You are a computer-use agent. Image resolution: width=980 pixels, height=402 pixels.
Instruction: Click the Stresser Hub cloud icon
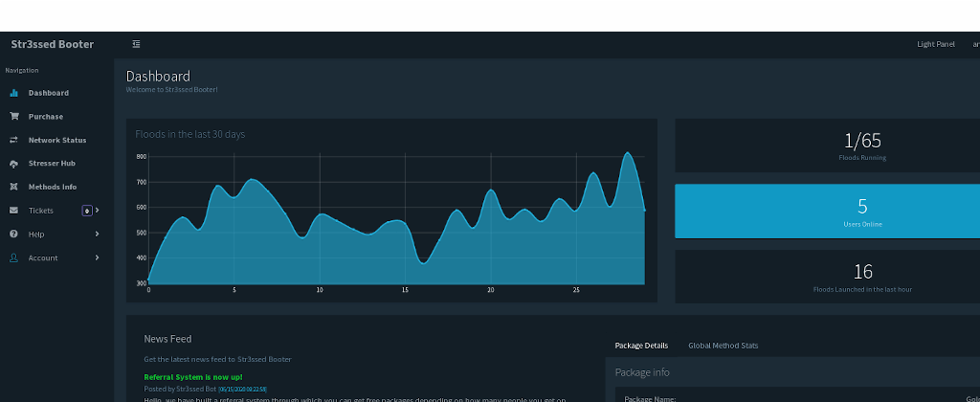click(x=13, y=164)
